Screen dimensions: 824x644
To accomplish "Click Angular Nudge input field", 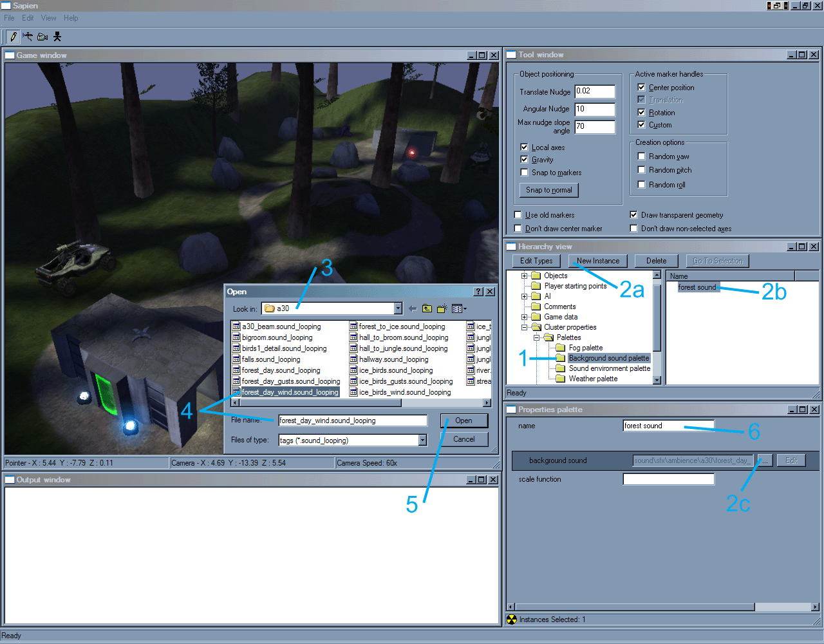I will [595, 109].
